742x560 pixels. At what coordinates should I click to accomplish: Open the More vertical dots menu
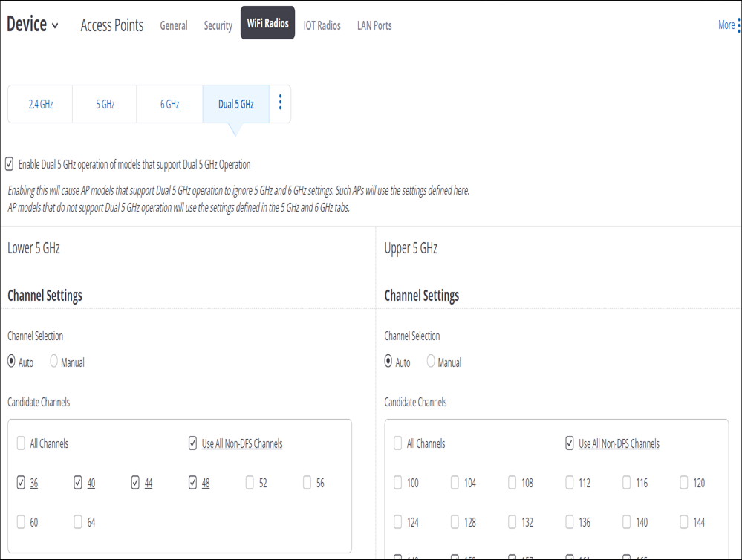coord(739,25)
